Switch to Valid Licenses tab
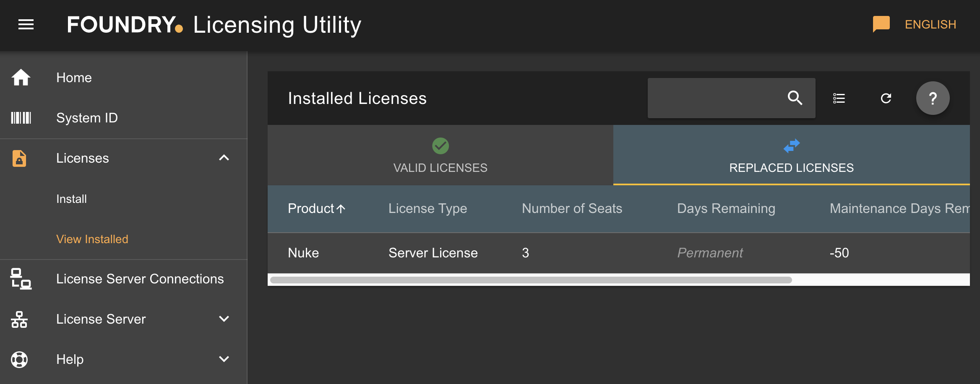Screen dimensions: 980x384 tap(440, 155)
